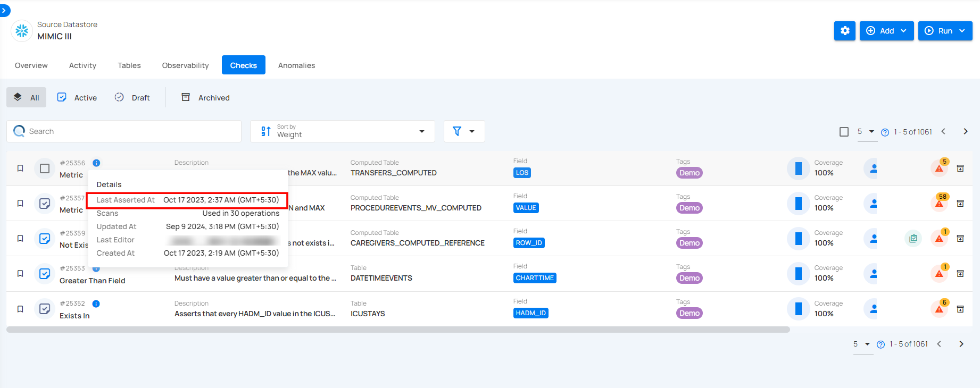Switch to the Anomalies tab
Image resolution: width=980 pixels, height=388 pixels.
coord(296,65)
